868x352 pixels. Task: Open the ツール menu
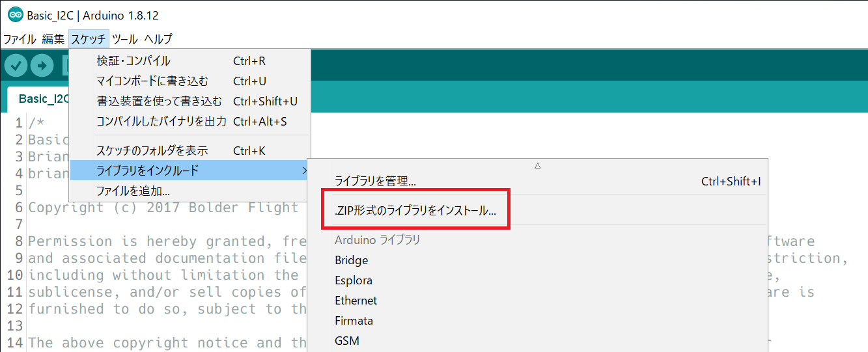(x=124, y=39)
